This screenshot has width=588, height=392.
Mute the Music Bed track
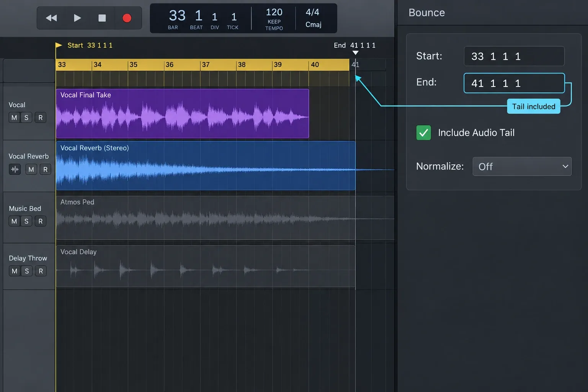(14, 221)
